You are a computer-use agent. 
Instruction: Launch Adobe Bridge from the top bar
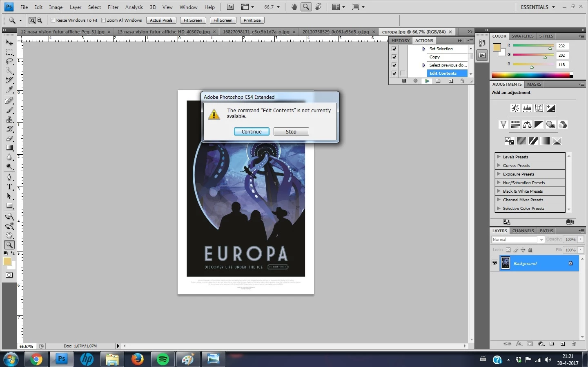230,7
